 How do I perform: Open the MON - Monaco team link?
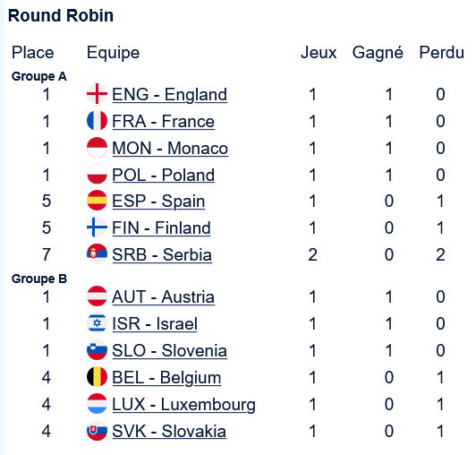point(170,149)
